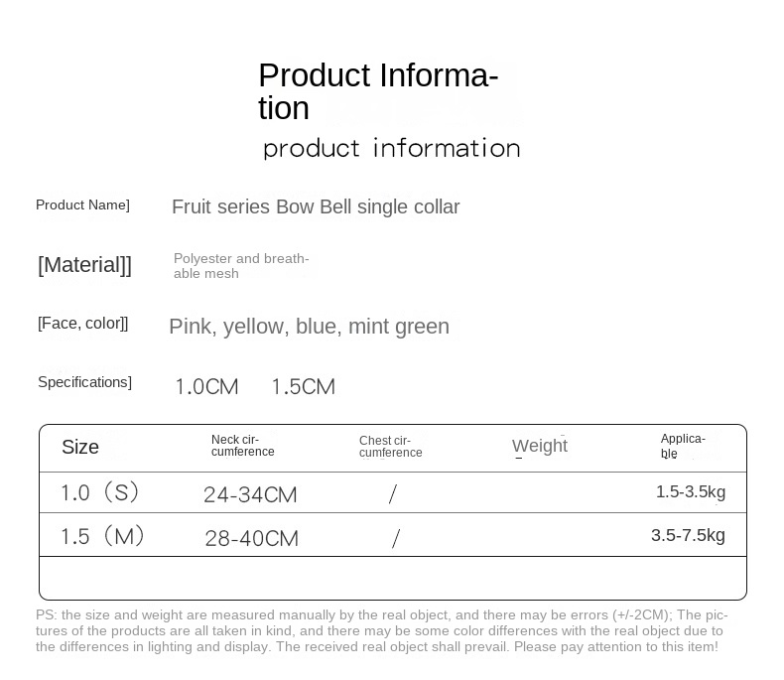Click the 'Chest circumference' column header
The image size is (784, 680).
tap(390, 447)
